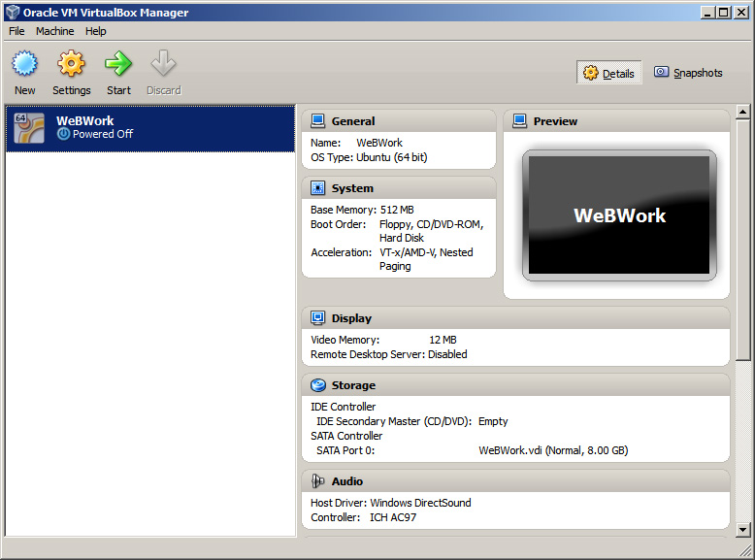
Task: Click 'Remote Desktop Server: Disabled' text
Action: 389,354
